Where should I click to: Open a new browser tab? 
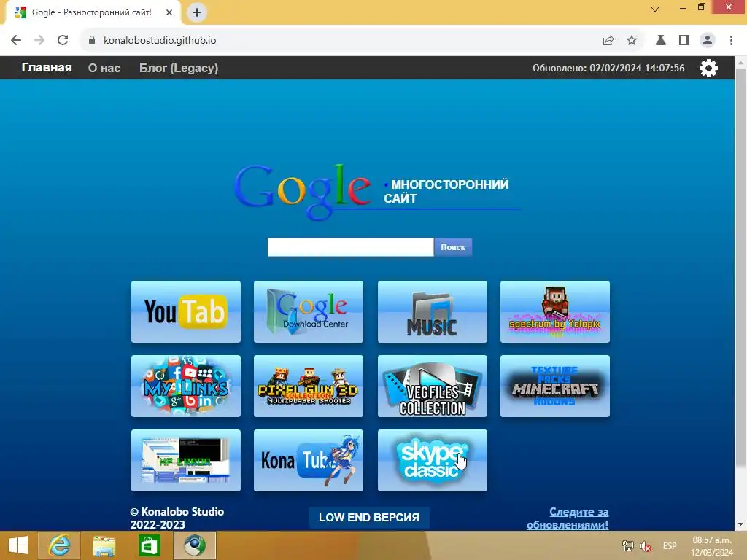tap(197, 12)
